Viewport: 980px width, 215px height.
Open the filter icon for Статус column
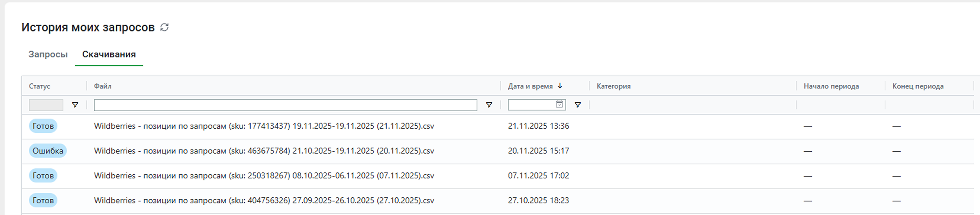(x=75, y=105)
